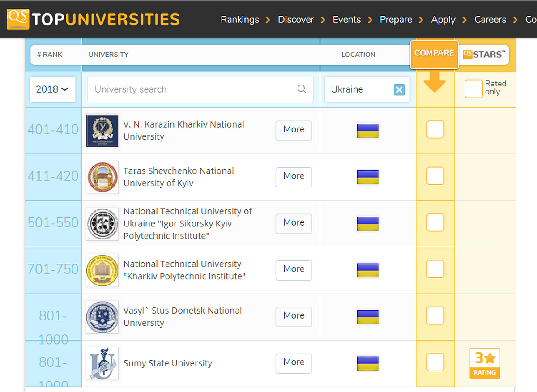
Task: Click Ukraine flag in Kharkiv Polytechnic row
Action: click(368, 270)
